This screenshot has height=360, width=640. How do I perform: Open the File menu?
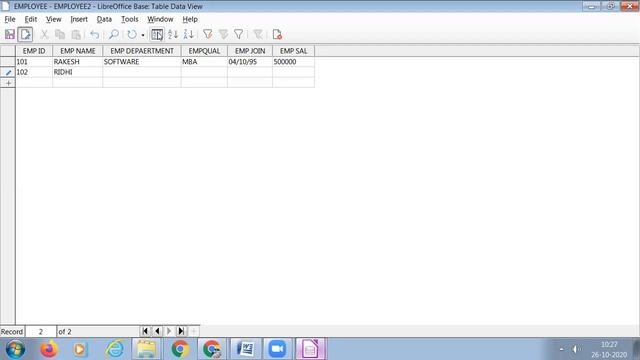pos(10,19)
